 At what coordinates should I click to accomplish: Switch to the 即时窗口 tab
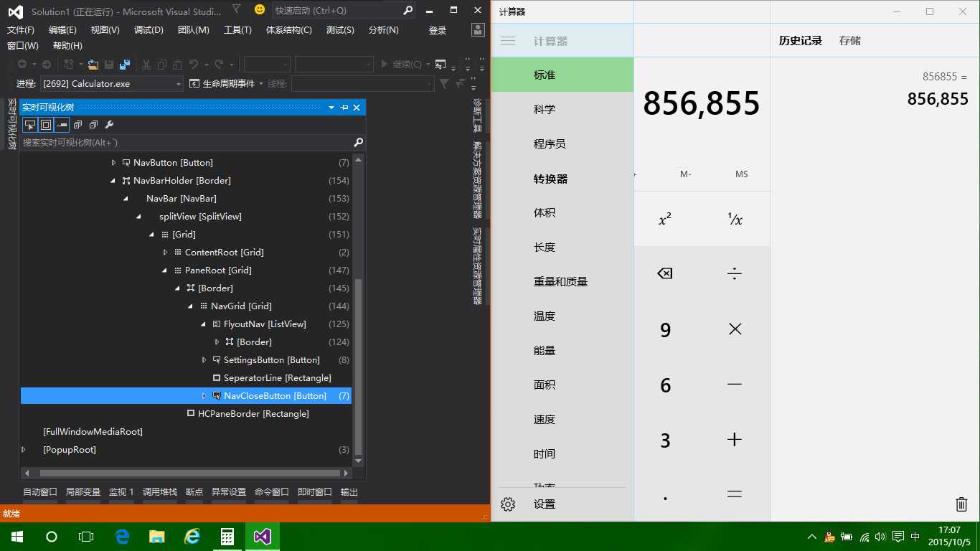(x=315, y=492)
